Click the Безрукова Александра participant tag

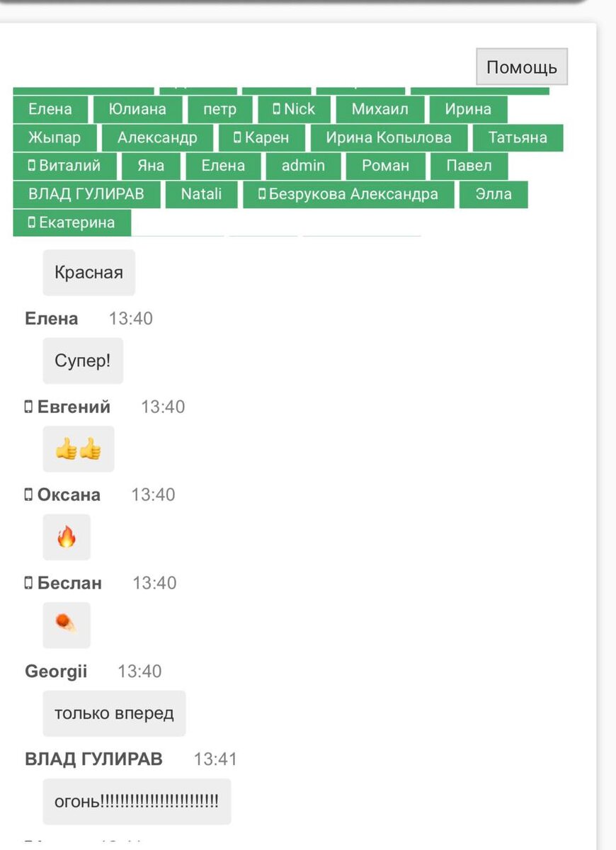348,194
